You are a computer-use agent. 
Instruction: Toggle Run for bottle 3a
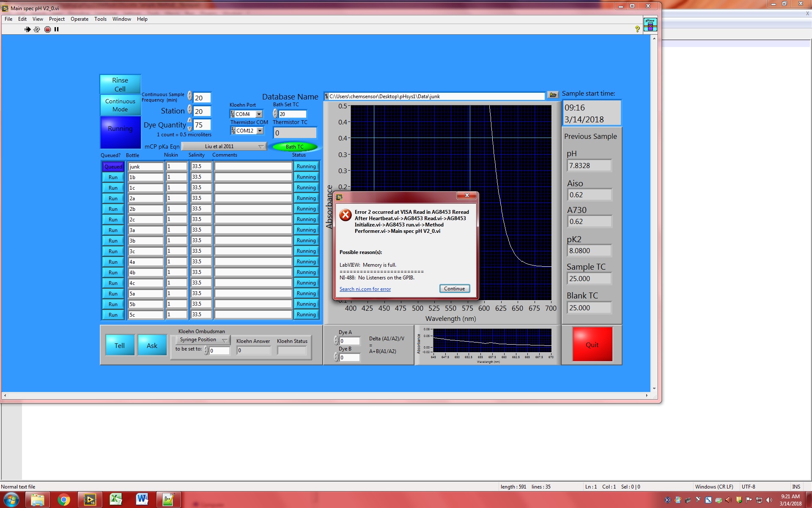(113, 230)
